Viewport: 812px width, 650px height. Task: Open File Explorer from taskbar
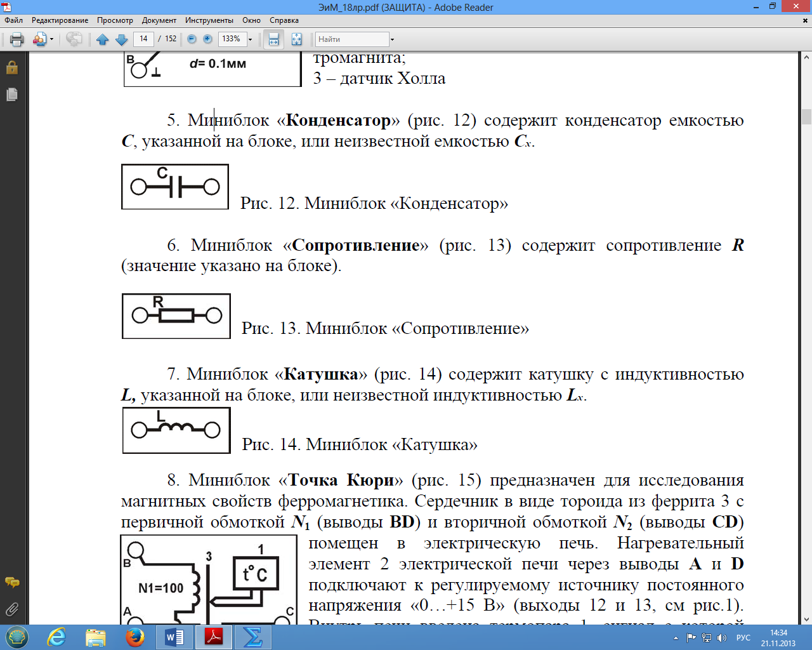point(96,637)
